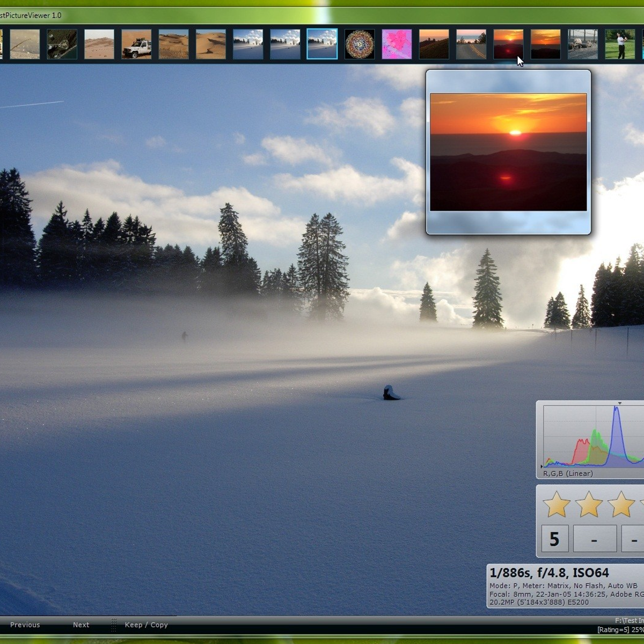Go to the Previous image
The image size is (644, 644).
(25, 625)
